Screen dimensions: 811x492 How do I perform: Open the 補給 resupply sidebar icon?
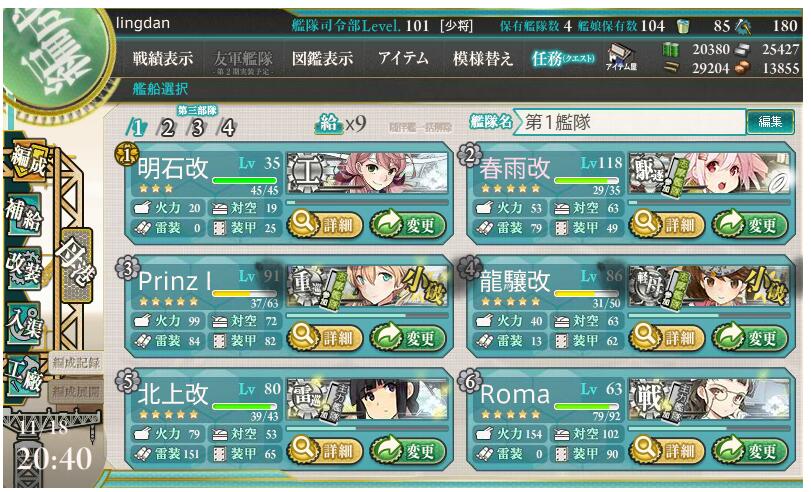point(23,216)
